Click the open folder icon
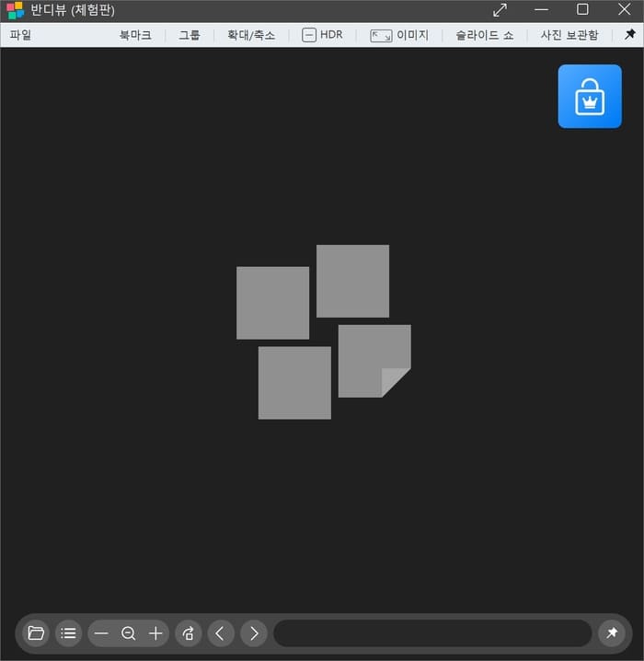The width and height of the screenshot is (644, 661). (x=36, y=633)
